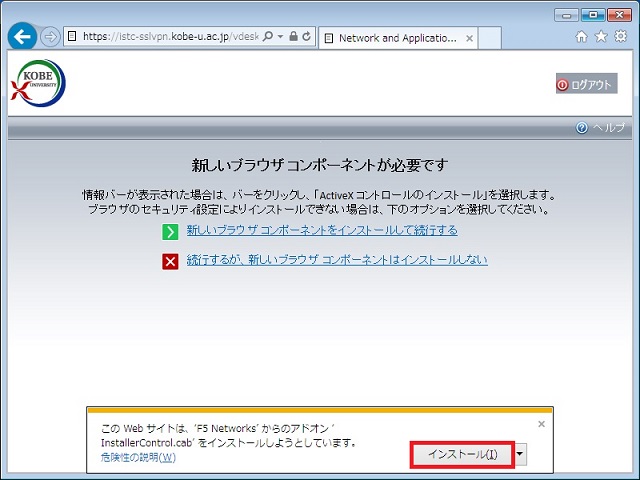Open Favorites star icon
This screenshot has height=480, width=640.
pos(601,37)
